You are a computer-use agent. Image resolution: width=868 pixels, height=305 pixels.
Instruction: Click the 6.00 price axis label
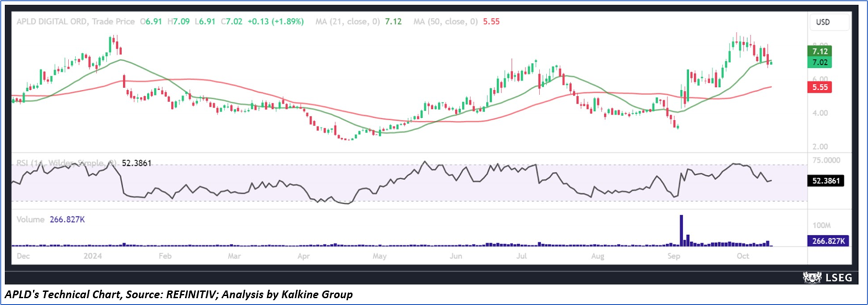click(x=821, y=79)
